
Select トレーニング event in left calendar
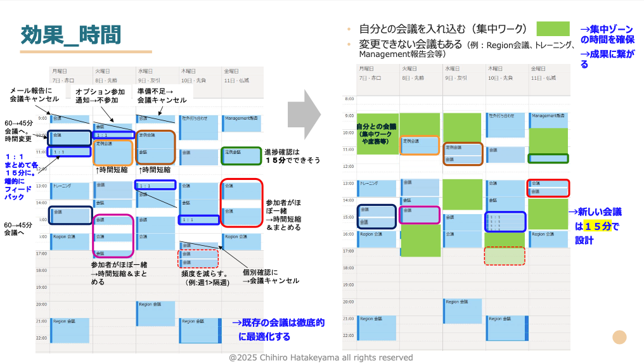[x=70, y=189]
